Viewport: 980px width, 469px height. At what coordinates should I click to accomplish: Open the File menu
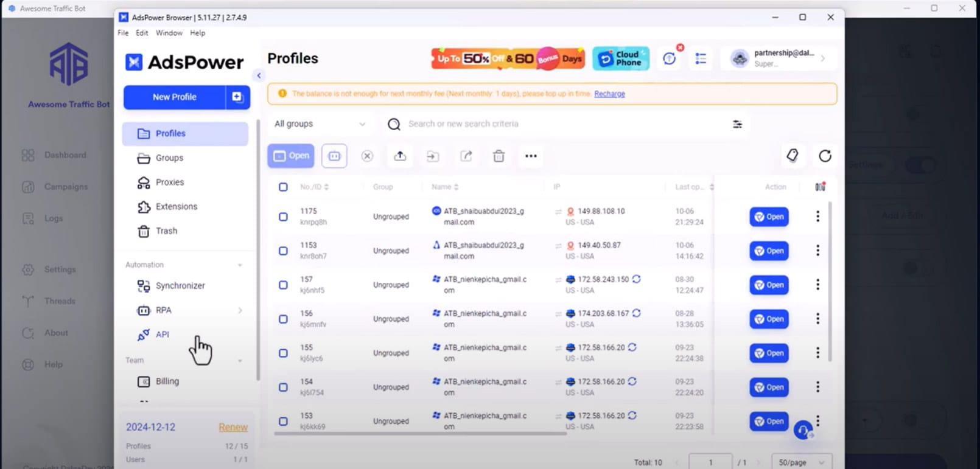click(x=123, y=33)
